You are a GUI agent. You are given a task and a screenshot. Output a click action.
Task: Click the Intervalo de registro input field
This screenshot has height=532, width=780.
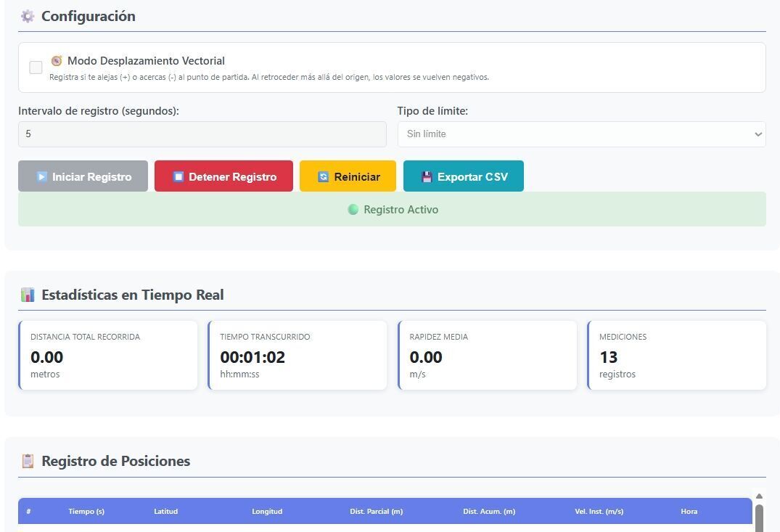[x=202, y=134]
